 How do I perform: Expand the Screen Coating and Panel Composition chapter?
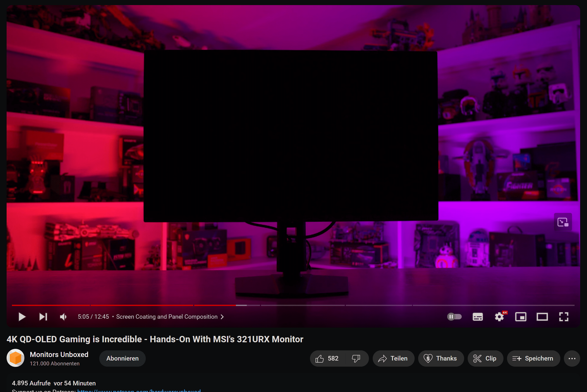(170, 317)
